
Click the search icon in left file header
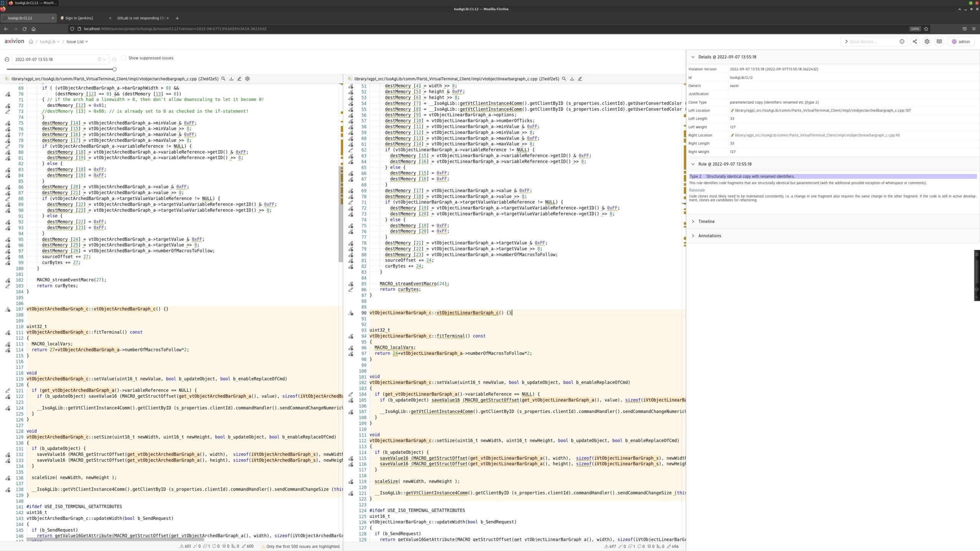(223, 79)
